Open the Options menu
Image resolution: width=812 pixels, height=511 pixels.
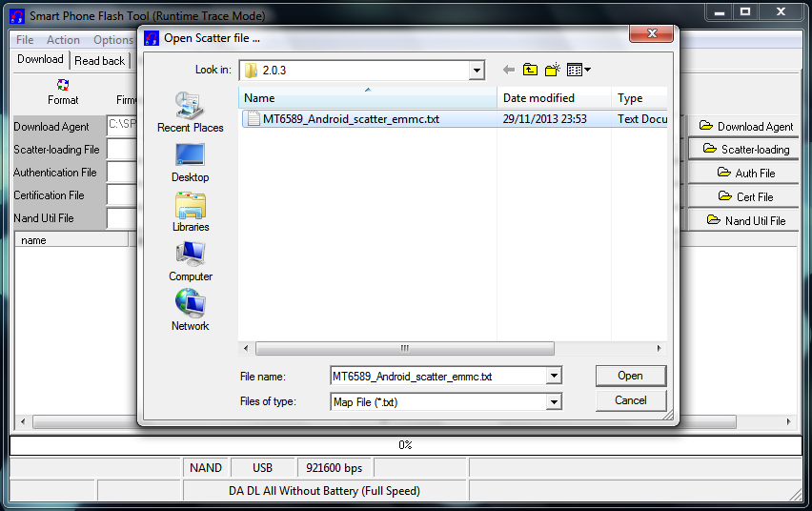112,40
